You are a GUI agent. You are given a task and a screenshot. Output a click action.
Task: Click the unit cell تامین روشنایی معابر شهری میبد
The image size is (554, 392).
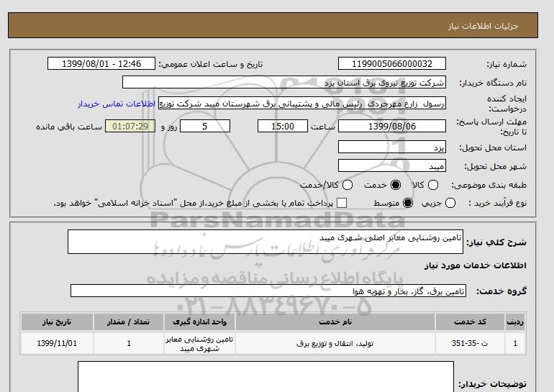(199, 344)
